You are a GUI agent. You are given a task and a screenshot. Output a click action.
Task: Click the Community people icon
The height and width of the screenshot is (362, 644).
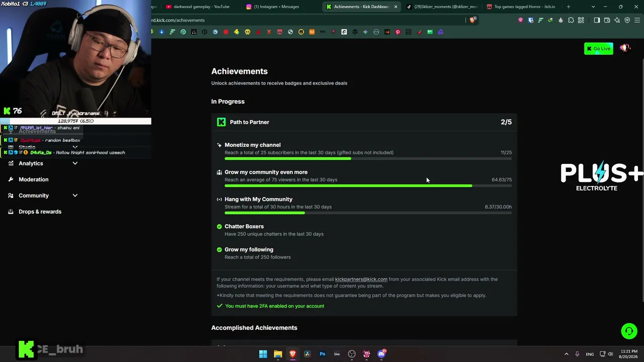point(11,196)
